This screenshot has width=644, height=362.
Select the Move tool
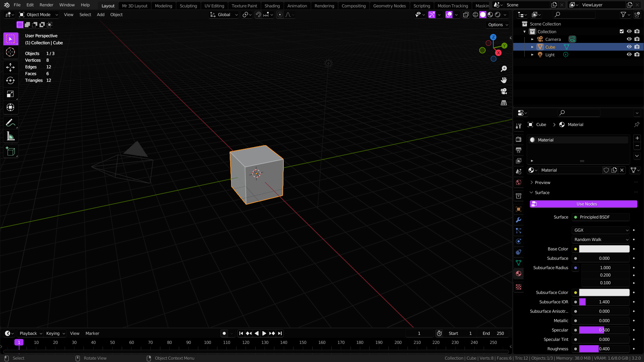pos(10,67)
